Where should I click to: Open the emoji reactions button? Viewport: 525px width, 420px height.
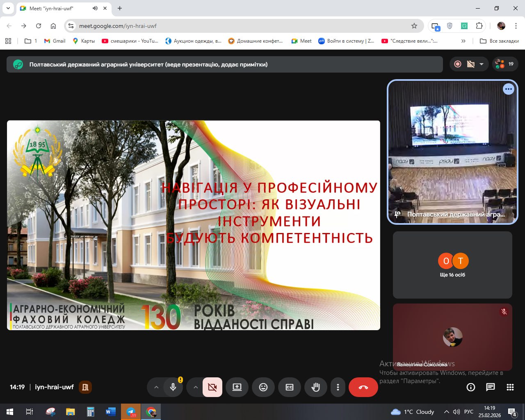pyautogui.click(x=263, y=387)
